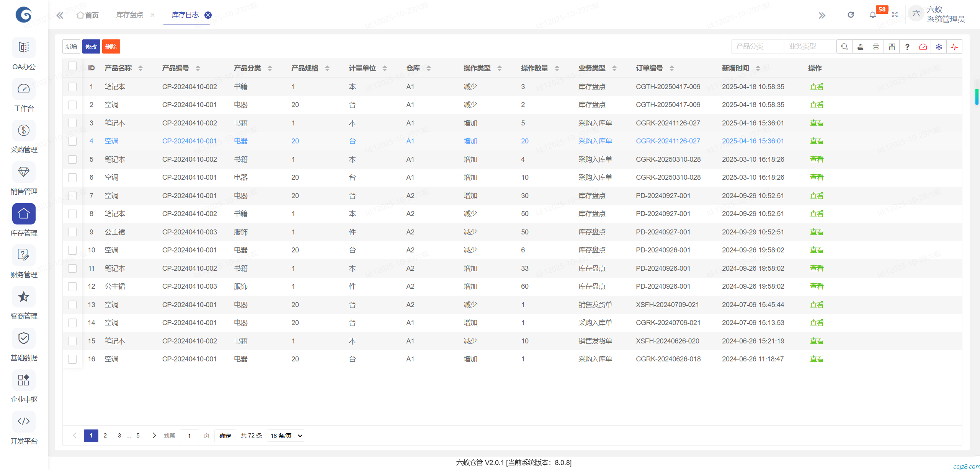Screen dimensions: 980x470
Task: Check the checkbox for row ID 1
Action: (x=72, y=87)
